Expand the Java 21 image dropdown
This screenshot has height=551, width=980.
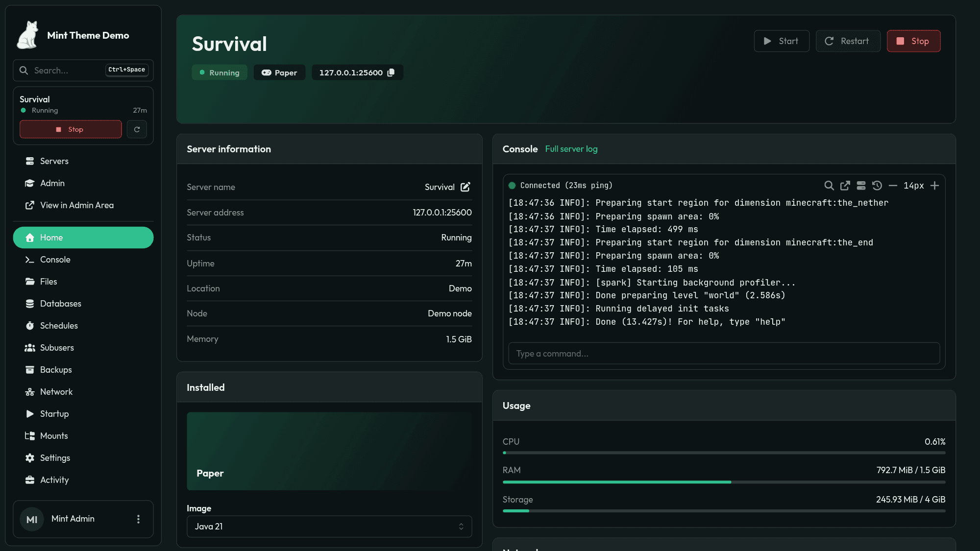coord(329,527)
